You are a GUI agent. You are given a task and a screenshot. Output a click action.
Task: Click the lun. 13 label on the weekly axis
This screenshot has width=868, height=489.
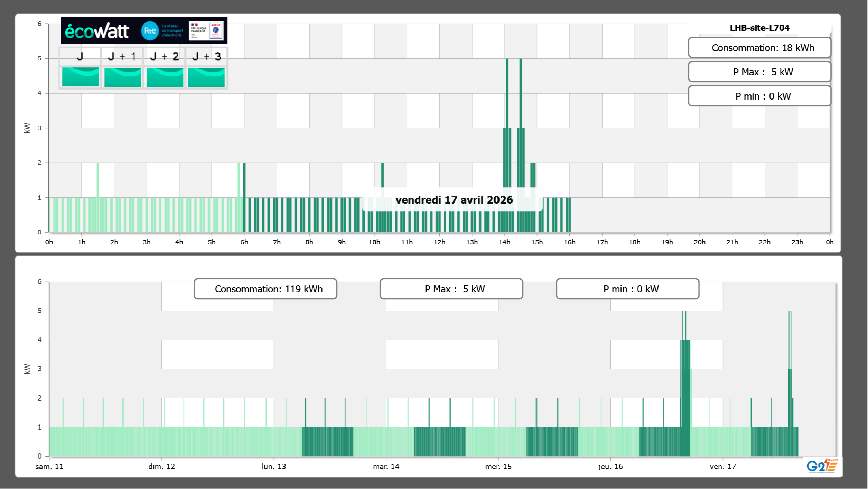[273, 467]
